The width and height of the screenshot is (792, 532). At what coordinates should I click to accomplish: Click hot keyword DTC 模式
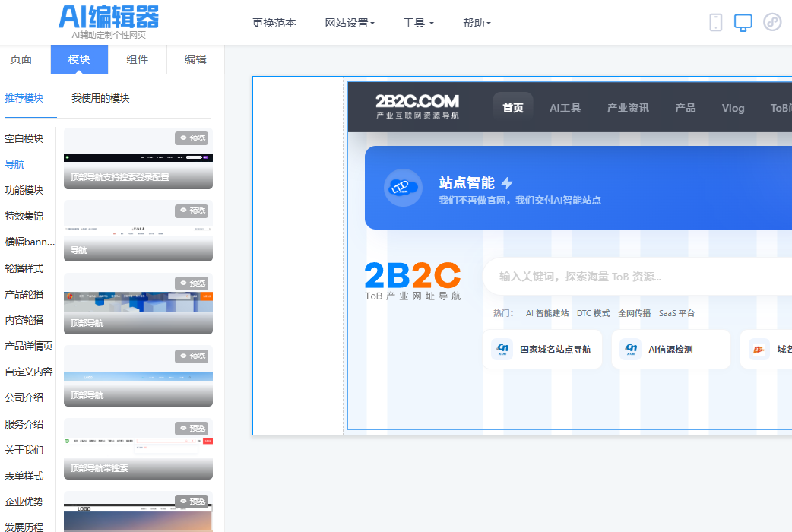594,313
